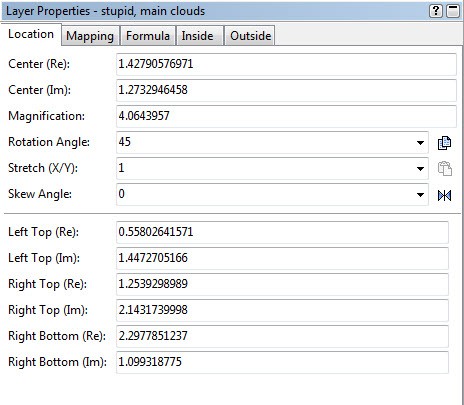464x405 pixels.
Task: Click the Layer Properties title bar text
Action: [105, 11]
